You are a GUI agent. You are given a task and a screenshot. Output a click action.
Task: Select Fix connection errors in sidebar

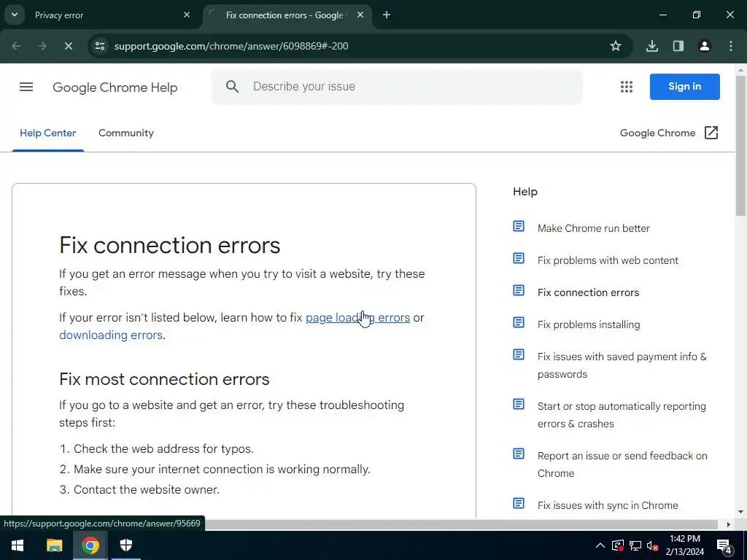point(589,292)
